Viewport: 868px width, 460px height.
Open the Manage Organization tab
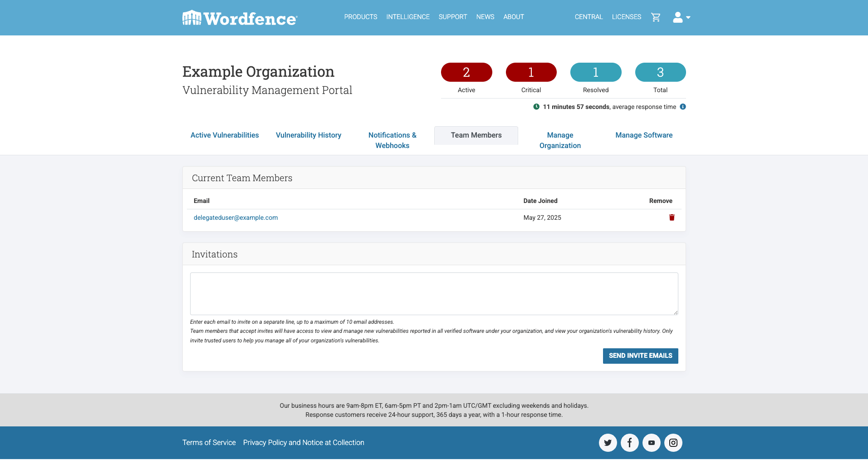(560, 140)
